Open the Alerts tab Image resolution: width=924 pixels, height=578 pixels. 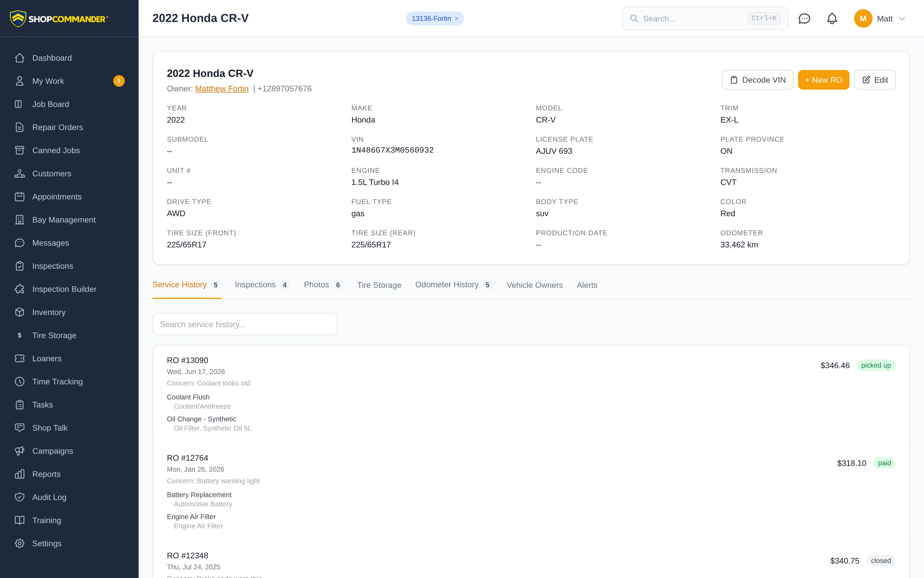coord(587,285)
